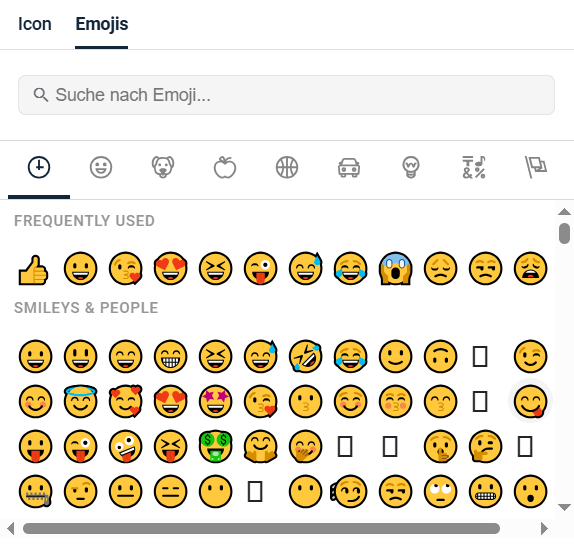Select the Emojis tab
The width and height of the screenshot is (574, 546).
[x=101, y=24]
